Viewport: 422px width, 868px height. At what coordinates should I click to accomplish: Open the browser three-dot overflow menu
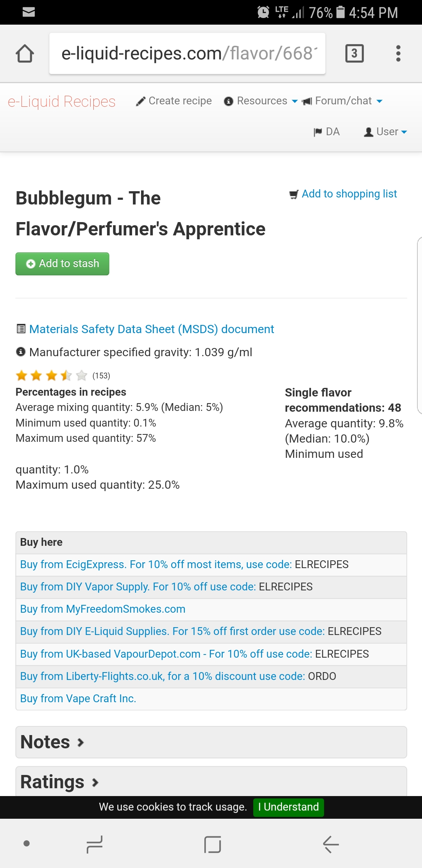(398, 53)
